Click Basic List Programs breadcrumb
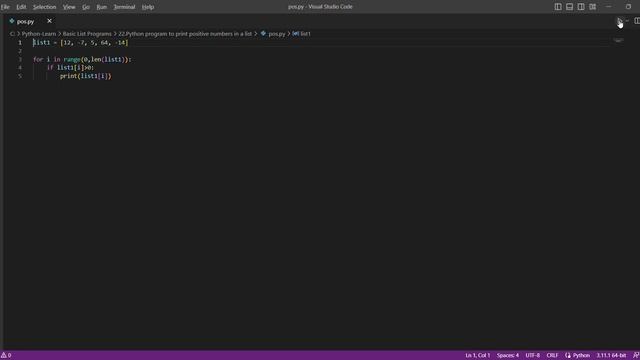This screenshot has height=360, width=640. click(x=87, y=34)
